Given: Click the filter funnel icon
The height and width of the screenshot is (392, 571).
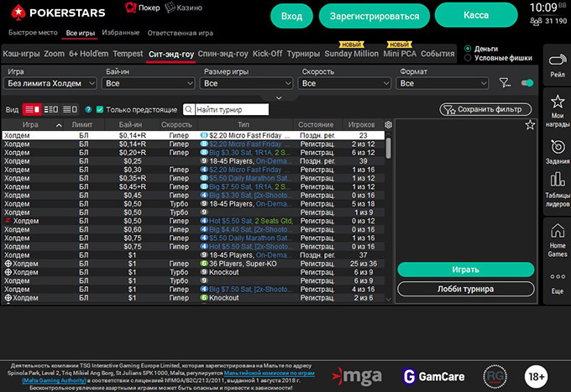Looking at the screenshot, I should [x=504, y=83].
